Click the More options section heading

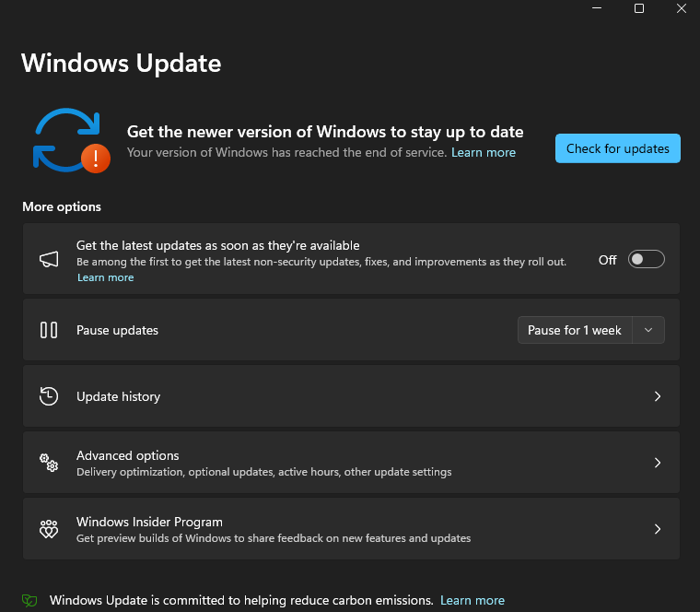tap(62, 206)
